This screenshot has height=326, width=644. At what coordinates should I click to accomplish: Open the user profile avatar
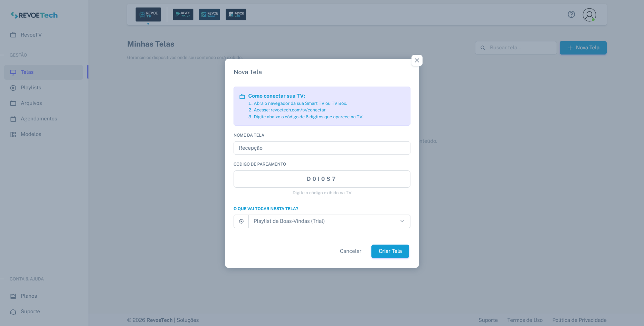pos(589,15)
